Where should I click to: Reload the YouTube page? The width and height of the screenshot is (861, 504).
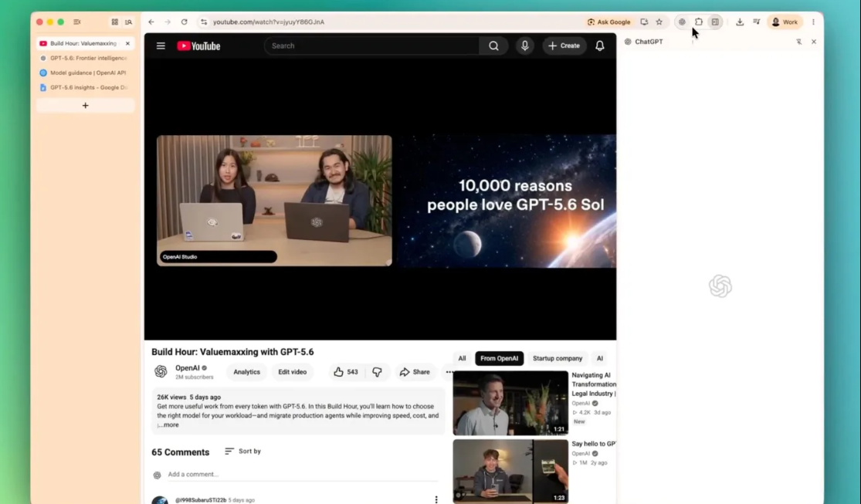click(x=184, y=22)
